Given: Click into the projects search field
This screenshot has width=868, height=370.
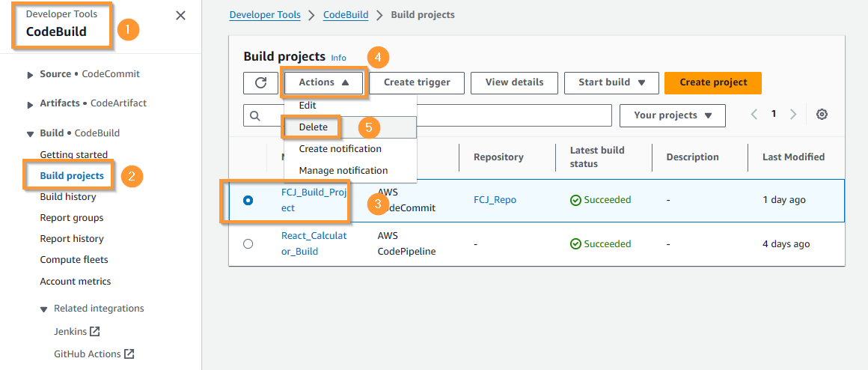Looking at the screenshot, I should [427, 115].
